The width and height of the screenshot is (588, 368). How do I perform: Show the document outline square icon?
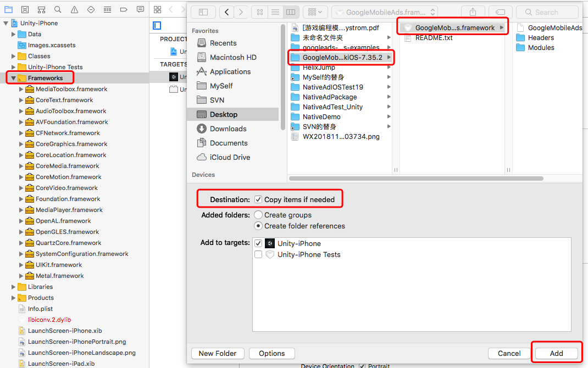(x=157, y=25)
